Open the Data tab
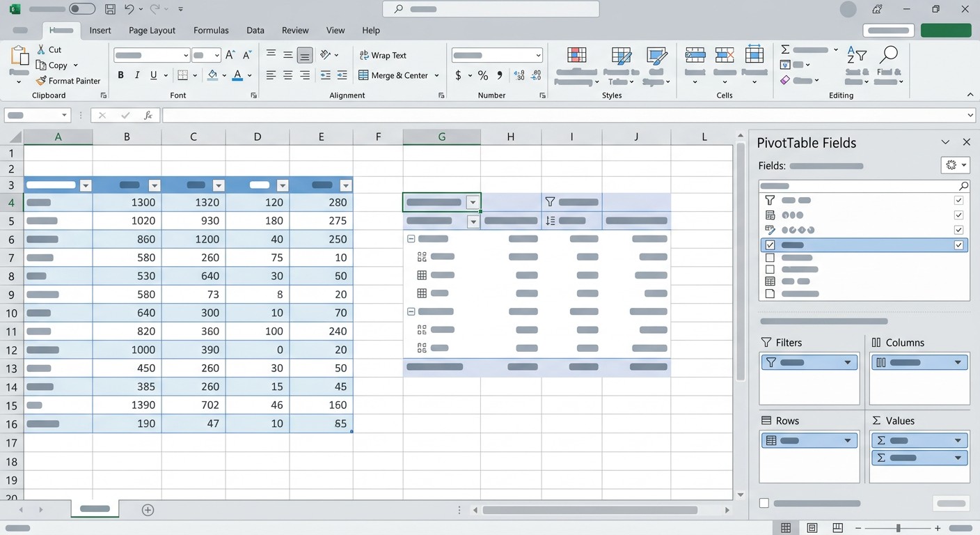Image resolution: width=980 pixels, height=535 pixels. point(255,30)
